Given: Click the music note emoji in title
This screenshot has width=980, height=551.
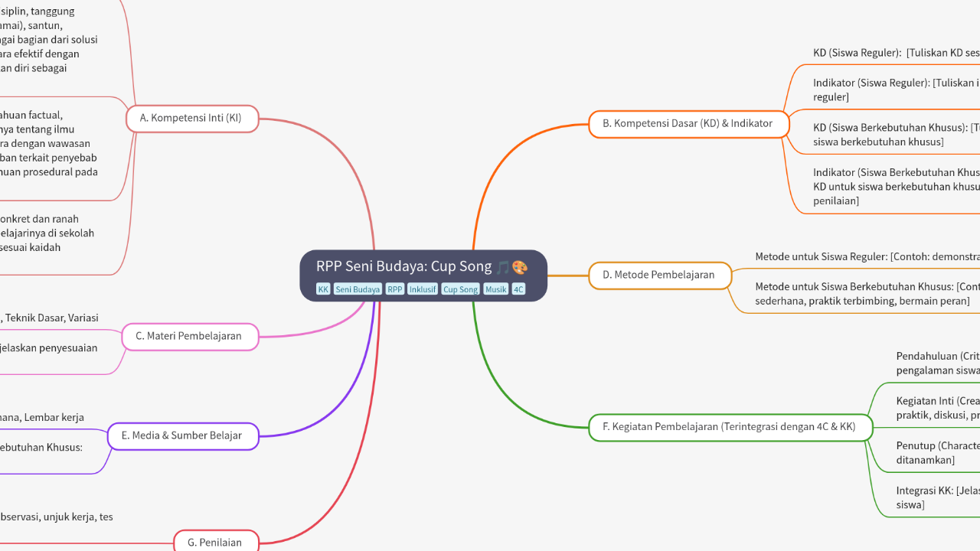Looking at the screenshot, I should coord(503,267).
